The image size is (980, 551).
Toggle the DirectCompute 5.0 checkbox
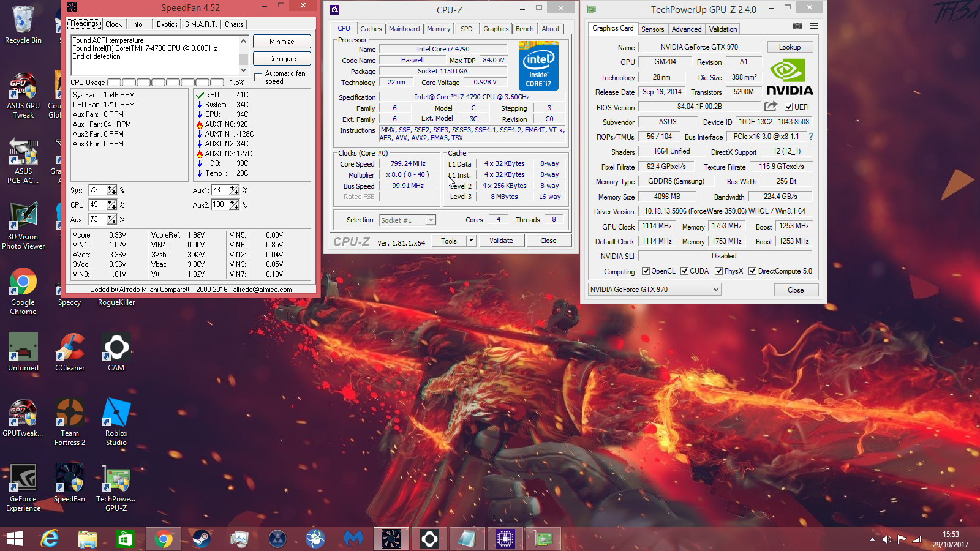752,271
